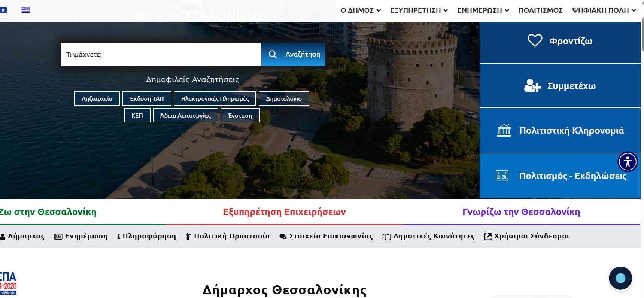
Task: Click the Αναζήτηση search button
Action: pyautogui.click(x=293, y=54)
